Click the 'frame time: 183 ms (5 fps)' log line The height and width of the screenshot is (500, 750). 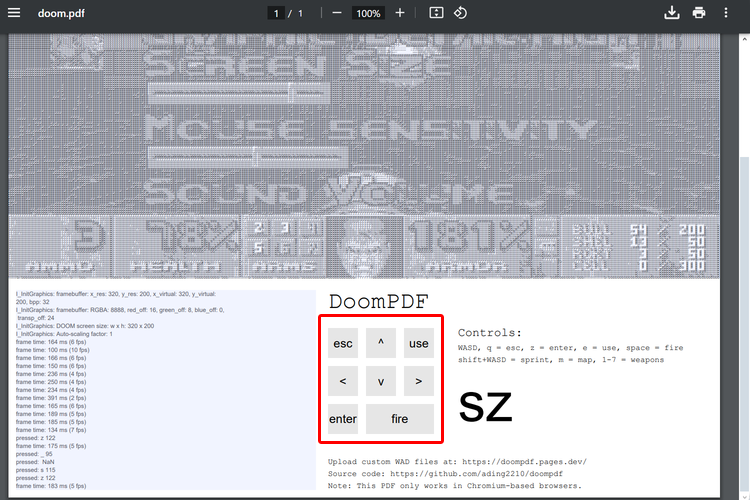pos(51,486)
